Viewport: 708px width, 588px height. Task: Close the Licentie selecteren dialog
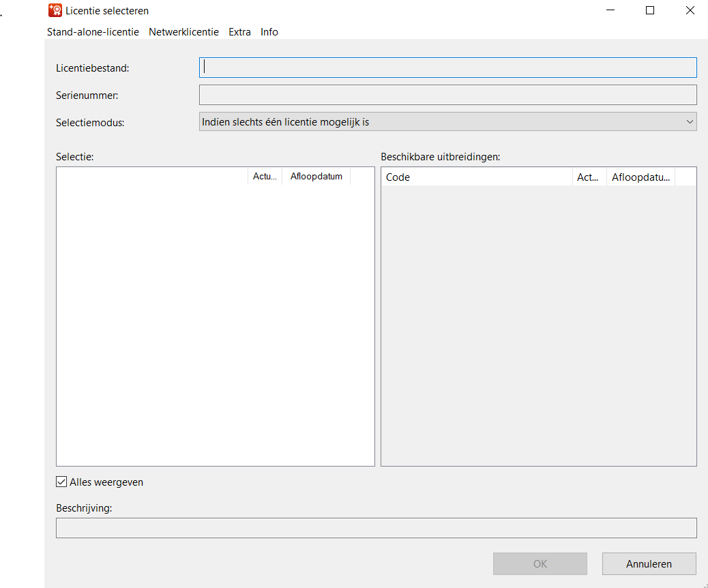pyautogui.click(x=690, y=10)
